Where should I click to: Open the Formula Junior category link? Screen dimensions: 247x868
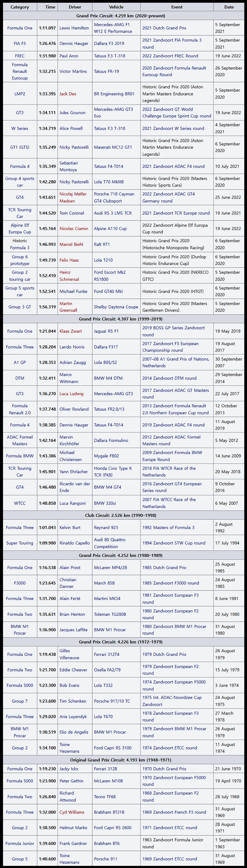[x=20, y=844]
